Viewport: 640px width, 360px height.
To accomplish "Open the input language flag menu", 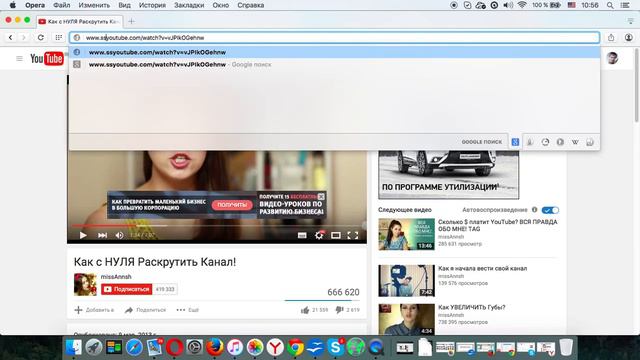I will (x=571, y=5).
